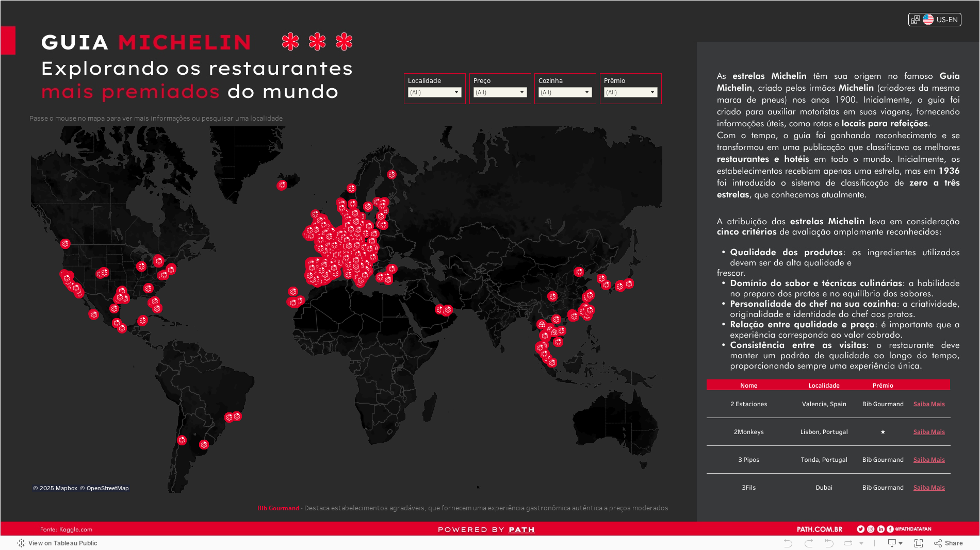Click the Buenos Aires map marker

[204, 445]
